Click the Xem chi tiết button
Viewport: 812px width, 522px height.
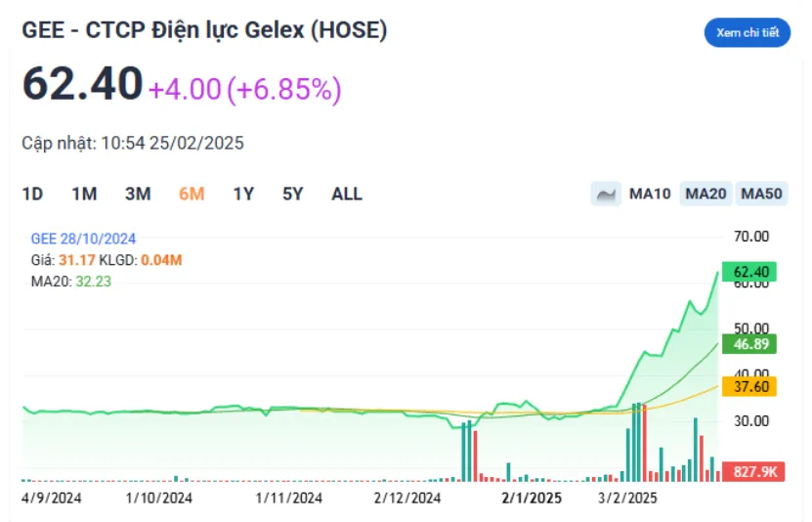[748, 32]
